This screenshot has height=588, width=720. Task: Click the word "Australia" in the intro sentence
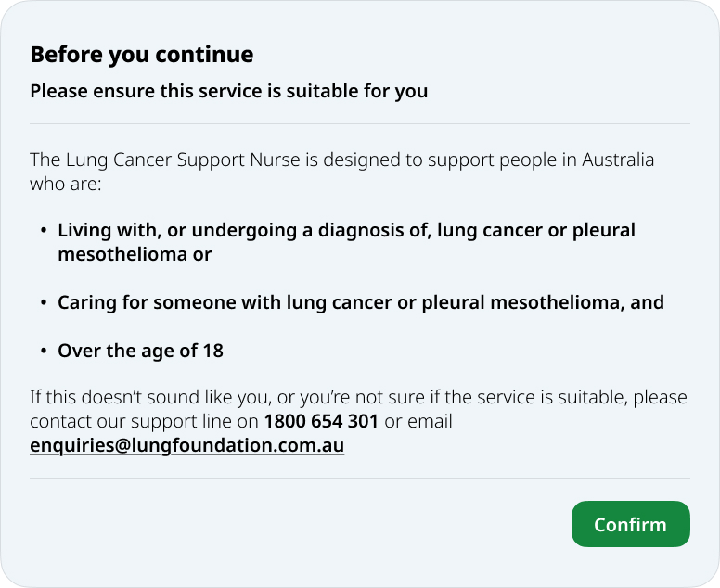click(x=618, y=160)
